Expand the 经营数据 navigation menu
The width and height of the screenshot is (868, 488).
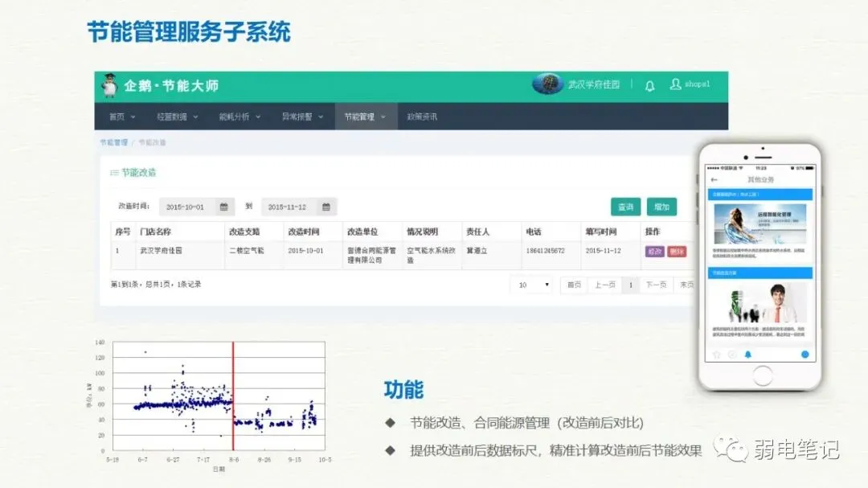coord(177,117)
